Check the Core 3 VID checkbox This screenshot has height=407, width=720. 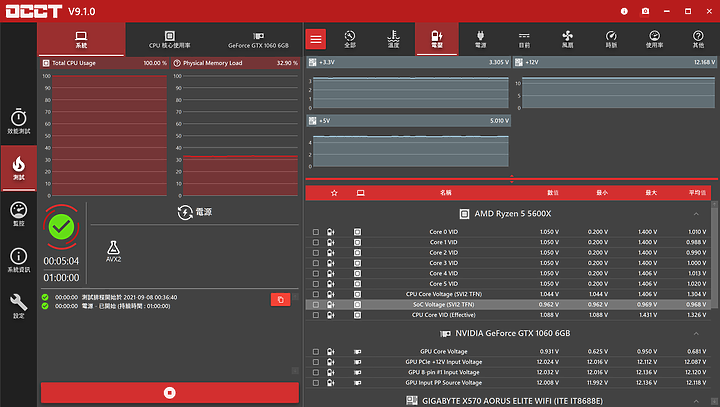tap(316, 263)
